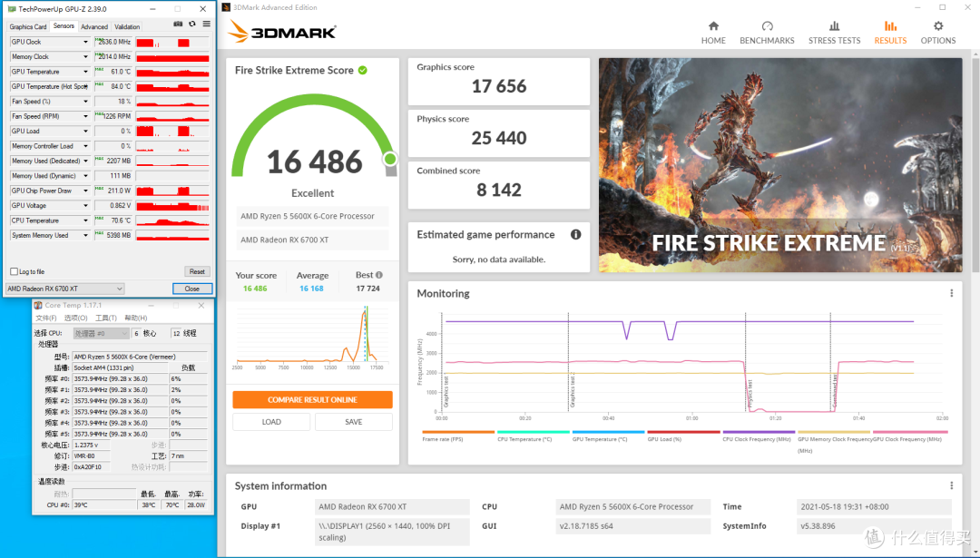Open the CPU Temperature sensor dropdown
This screenshot has width=980, height=558.
(85, 220)
